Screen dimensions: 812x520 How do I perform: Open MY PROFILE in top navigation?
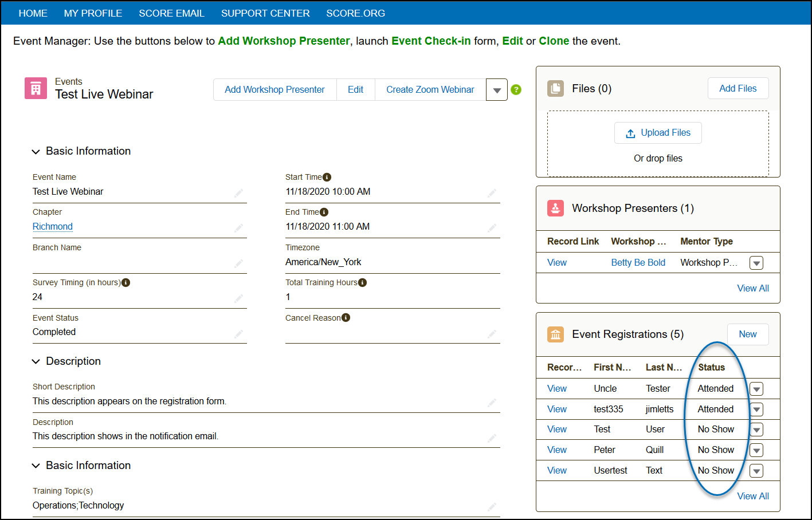click(x=93, y=13)
